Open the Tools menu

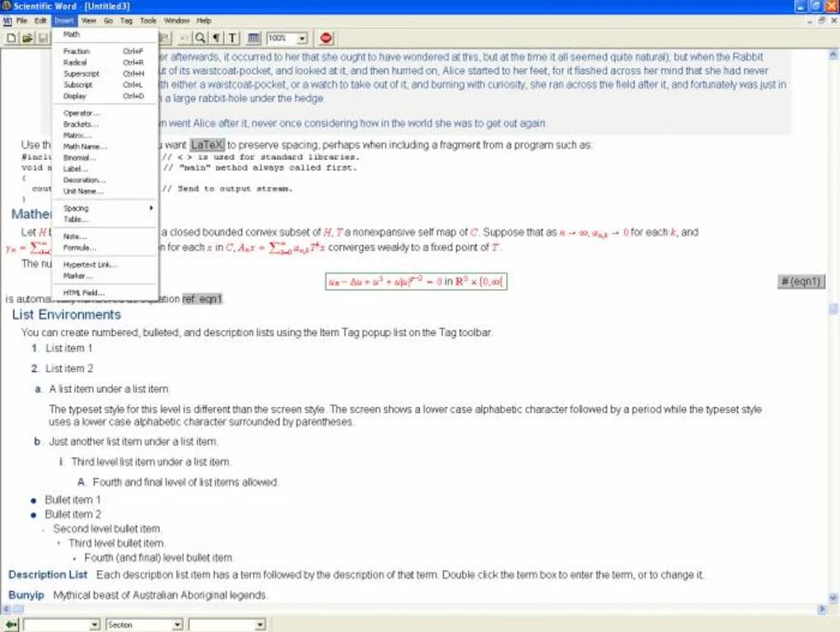pyautogui.click(x=148, y=21)
